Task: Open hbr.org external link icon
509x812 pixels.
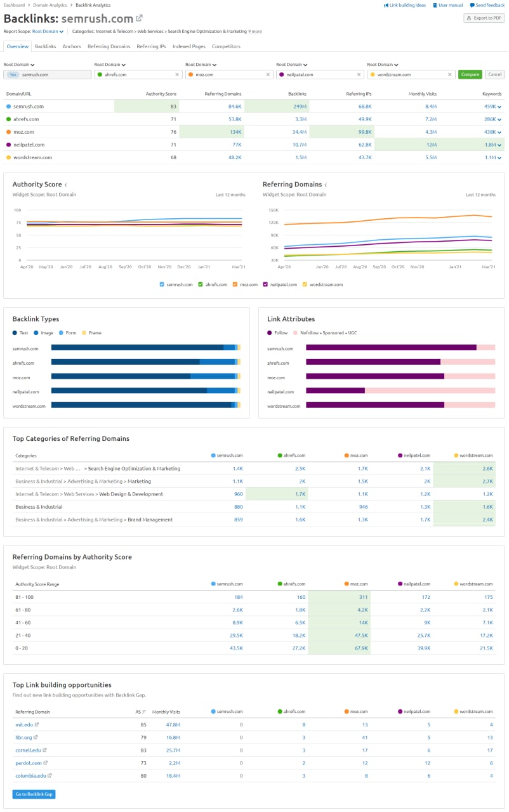Action: 35,737
